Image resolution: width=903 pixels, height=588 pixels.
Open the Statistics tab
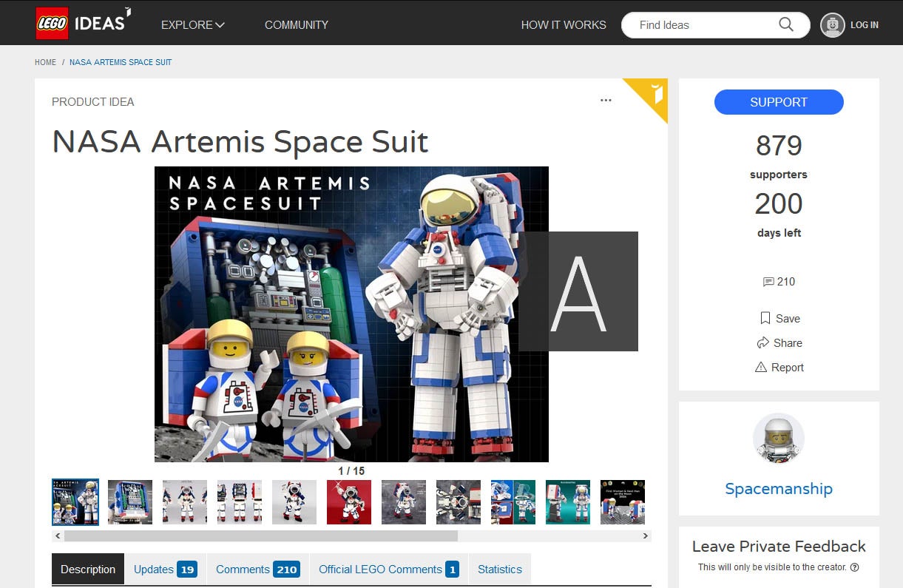[x=499, y=570]
